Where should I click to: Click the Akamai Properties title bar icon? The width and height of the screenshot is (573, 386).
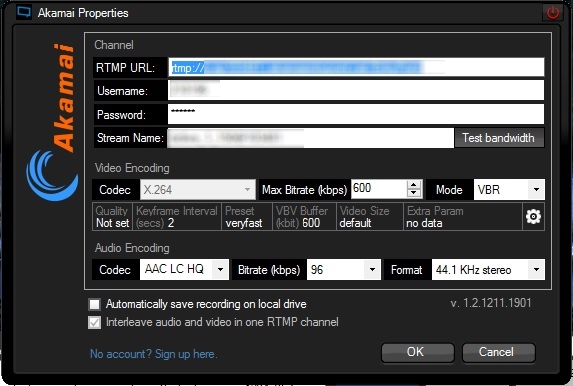pyautogui.click(x=24, y=12)
